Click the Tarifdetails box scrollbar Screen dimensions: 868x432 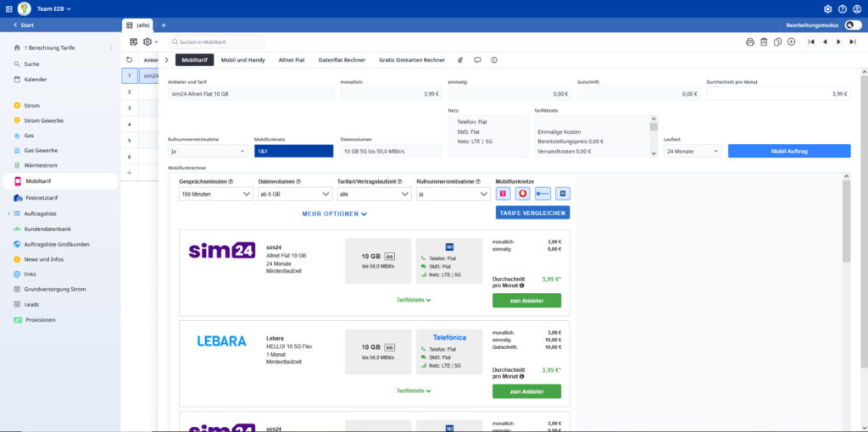click(x=654, y=136)
